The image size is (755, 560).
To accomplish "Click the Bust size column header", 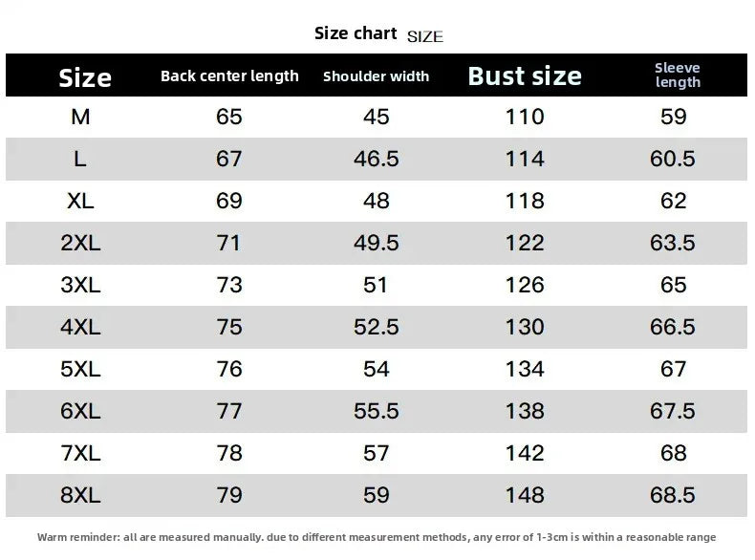I will 525,76.
